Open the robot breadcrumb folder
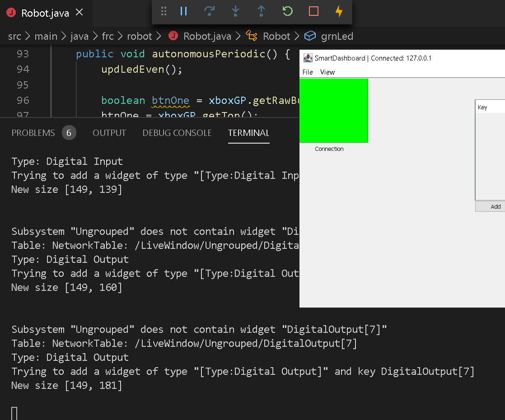Screen dimensions: 505x420 [x=139, y=36]
